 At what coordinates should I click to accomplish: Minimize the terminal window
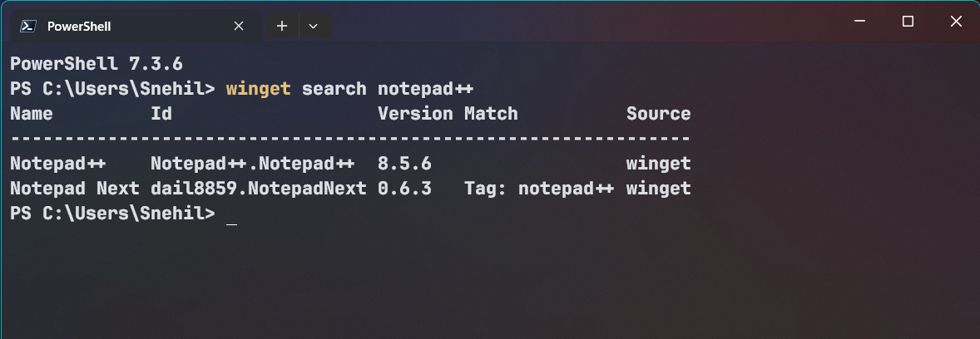862,22
